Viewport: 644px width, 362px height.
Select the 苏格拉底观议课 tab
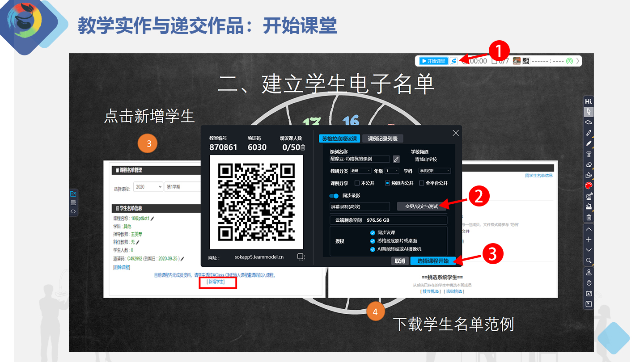click(x=339, y=139)
